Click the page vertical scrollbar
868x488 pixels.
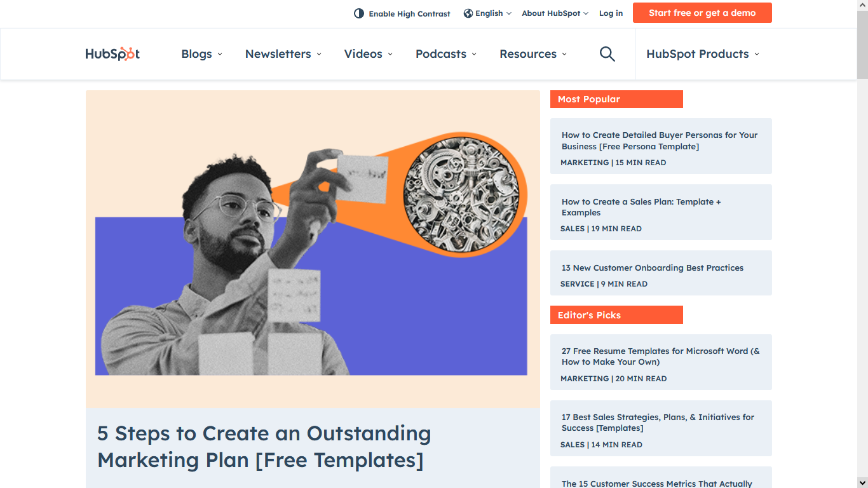862,244
